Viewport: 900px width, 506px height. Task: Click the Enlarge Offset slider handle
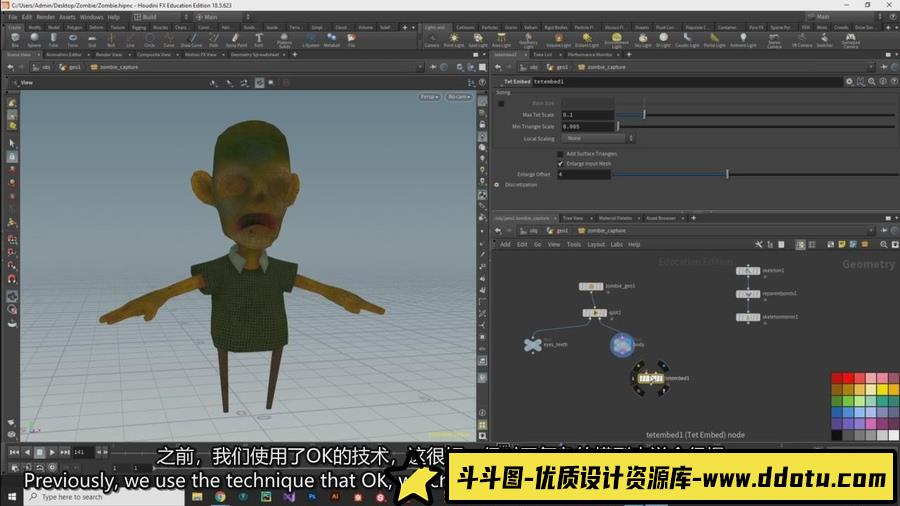pos(727,174)
